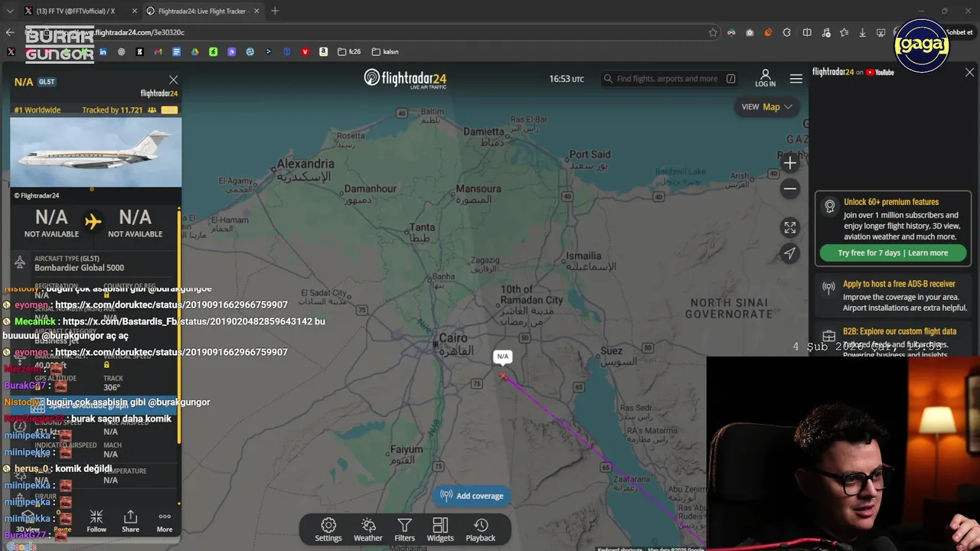Click the Find flights search field
Viewport: 980px width, 551px height.
(x=669, y=79)
